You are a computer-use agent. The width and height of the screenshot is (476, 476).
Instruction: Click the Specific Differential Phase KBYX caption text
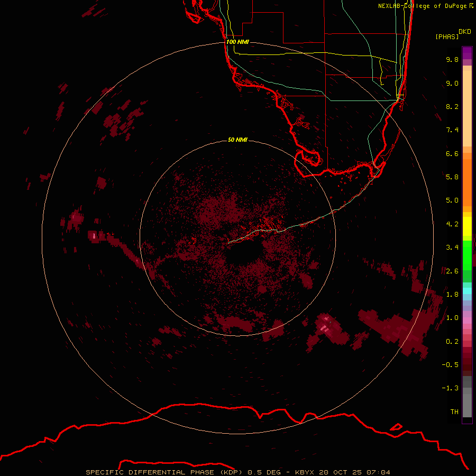click(237, 472)
